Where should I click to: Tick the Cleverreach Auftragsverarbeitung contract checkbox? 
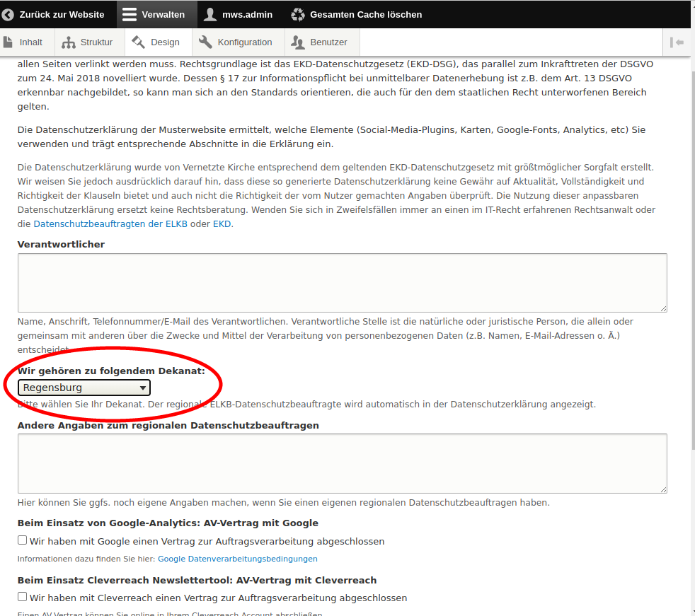tap(23, 597)
